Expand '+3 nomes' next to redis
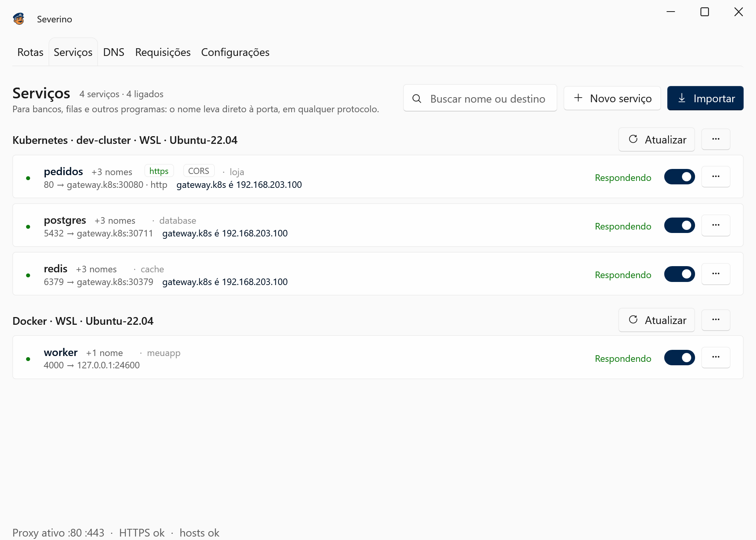756x540 pixels. 96,269
